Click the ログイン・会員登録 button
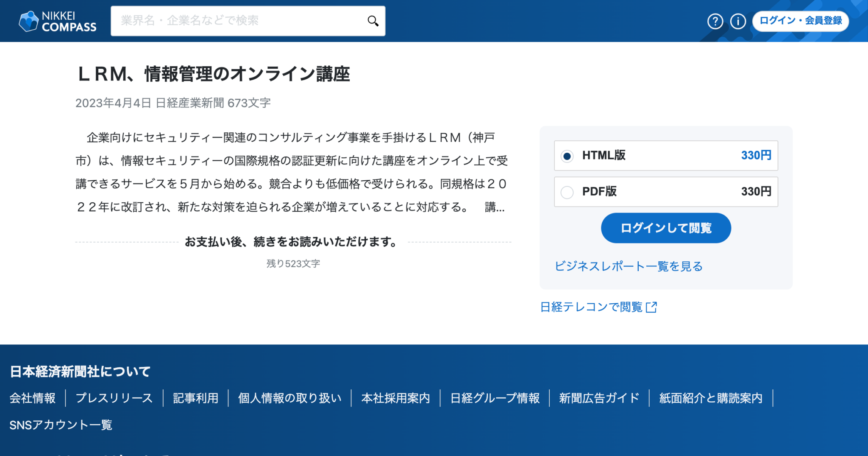 point(800,21)
